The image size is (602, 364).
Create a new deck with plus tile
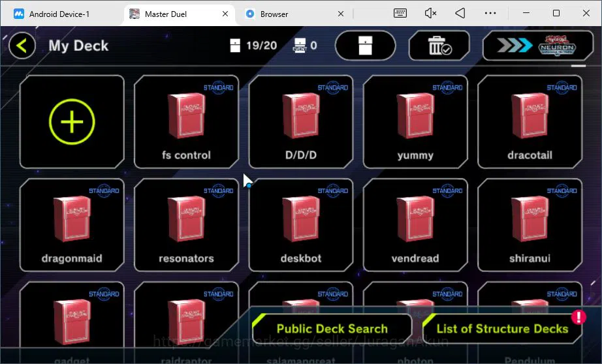click(x=72, y=121)
